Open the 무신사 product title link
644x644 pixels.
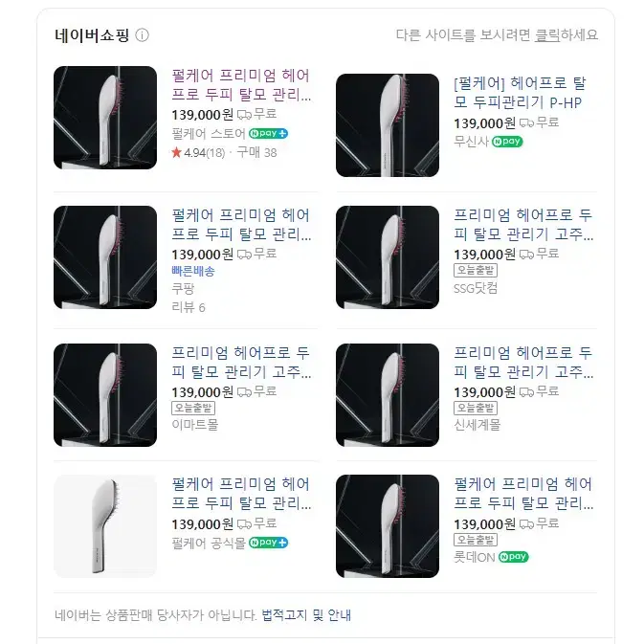click(x=520, y=93)
